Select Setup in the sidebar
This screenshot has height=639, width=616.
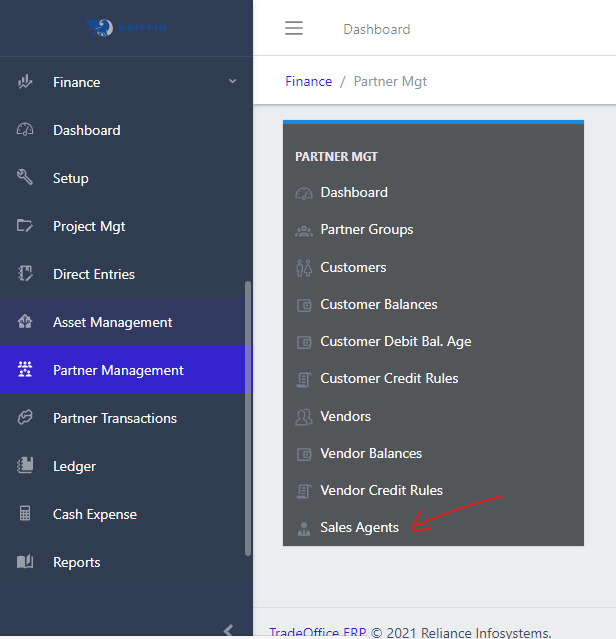[x=126, y=178]
